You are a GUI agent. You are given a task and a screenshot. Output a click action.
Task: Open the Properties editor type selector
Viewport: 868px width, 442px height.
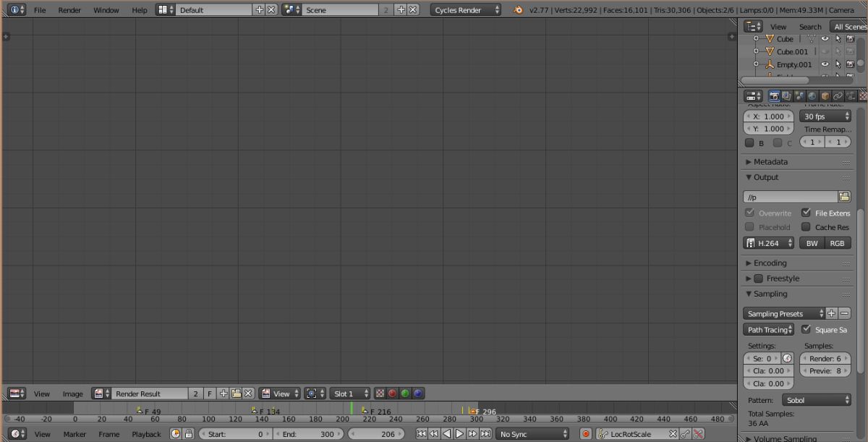point(753,95)
